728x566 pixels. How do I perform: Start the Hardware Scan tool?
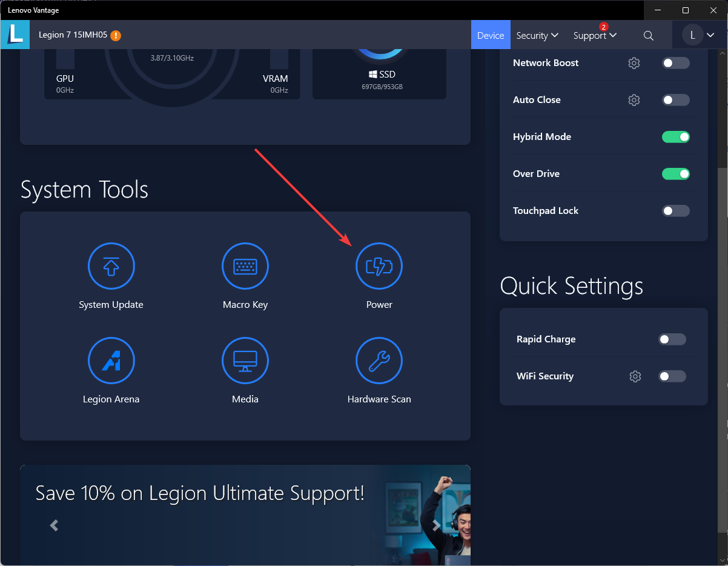[379, 361]
